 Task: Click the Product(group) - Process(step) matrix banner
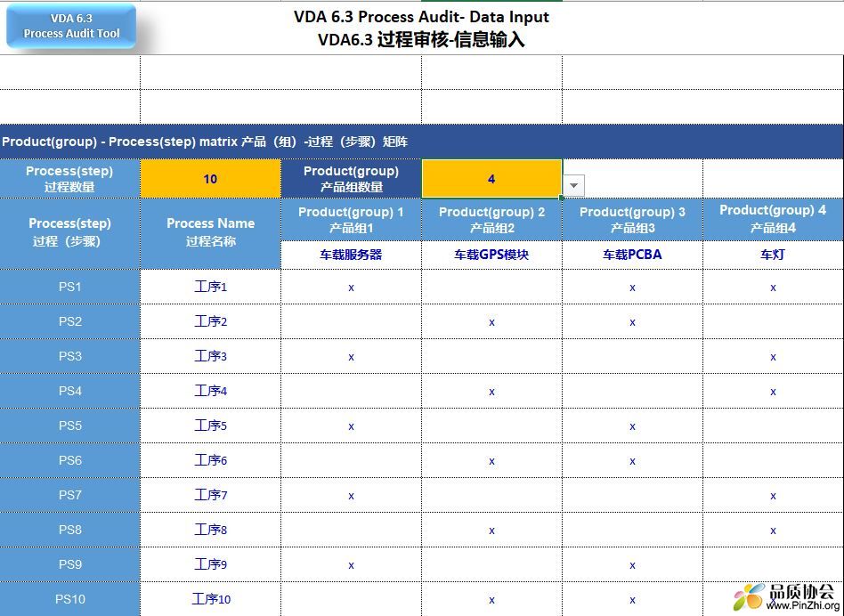[422, 142]
